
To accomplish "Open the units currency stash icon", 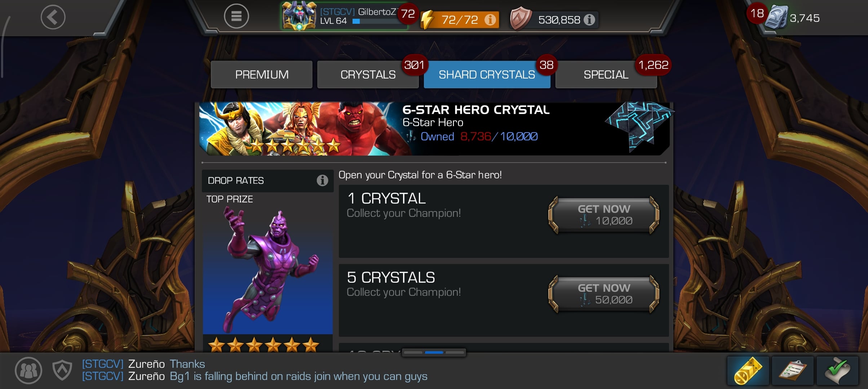I will coord(776,17).
